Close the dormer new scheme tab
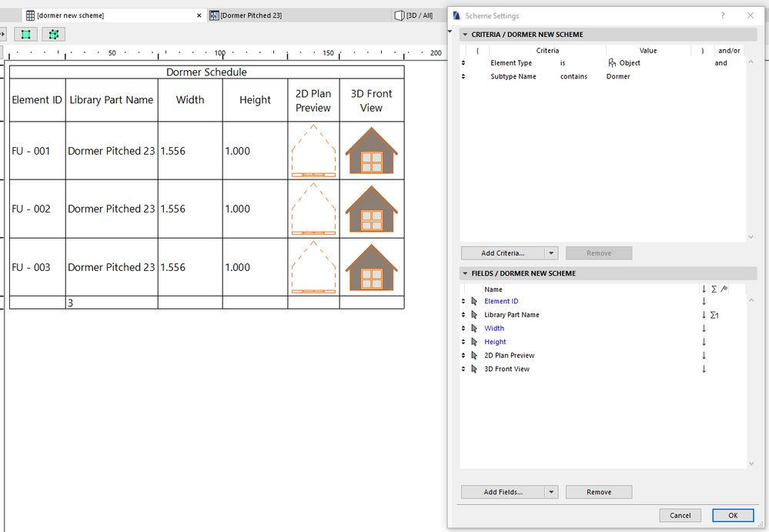Viewport: 769px width, 532px height. click(199, 15)
